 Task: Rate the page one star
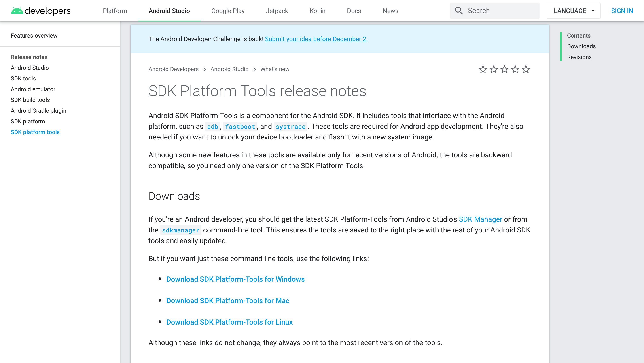[483, 69]
